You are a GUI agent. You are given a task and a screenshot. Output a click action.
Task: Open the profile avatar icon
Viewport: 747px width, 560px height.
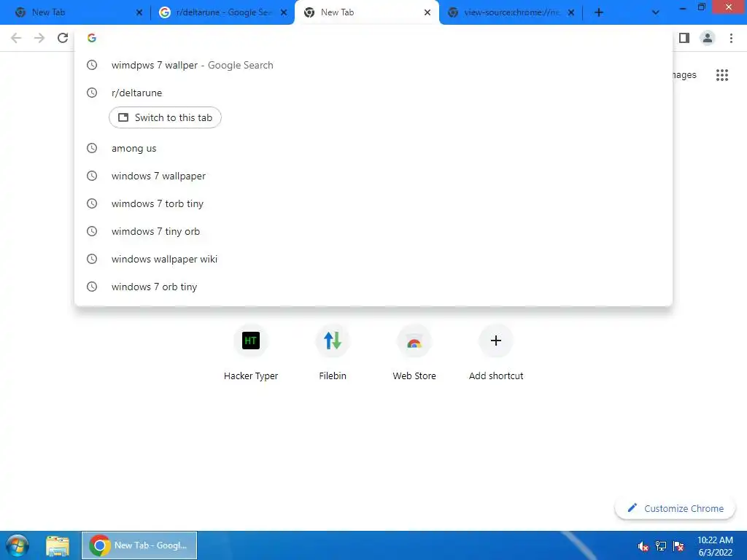(708, 38)
